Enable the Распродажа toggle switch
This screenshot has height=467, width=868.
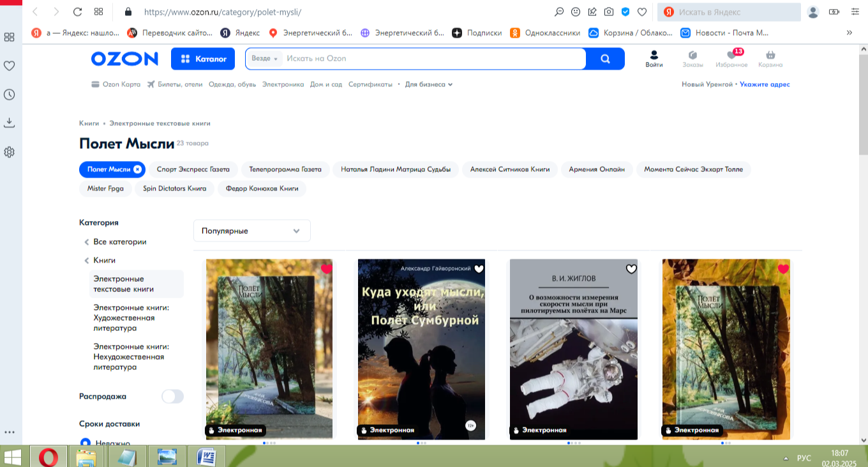[x=172, y=396]
